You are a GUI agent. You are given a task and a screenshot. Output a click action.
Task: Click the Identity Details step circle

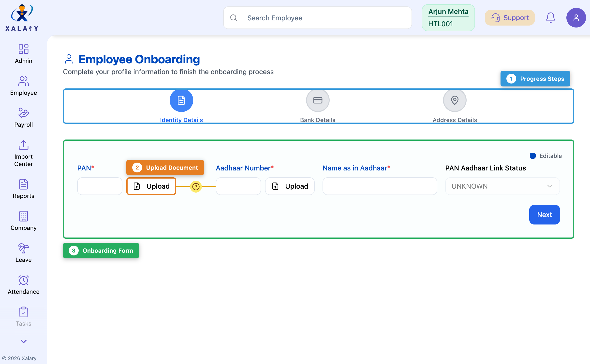pos(181,100)
